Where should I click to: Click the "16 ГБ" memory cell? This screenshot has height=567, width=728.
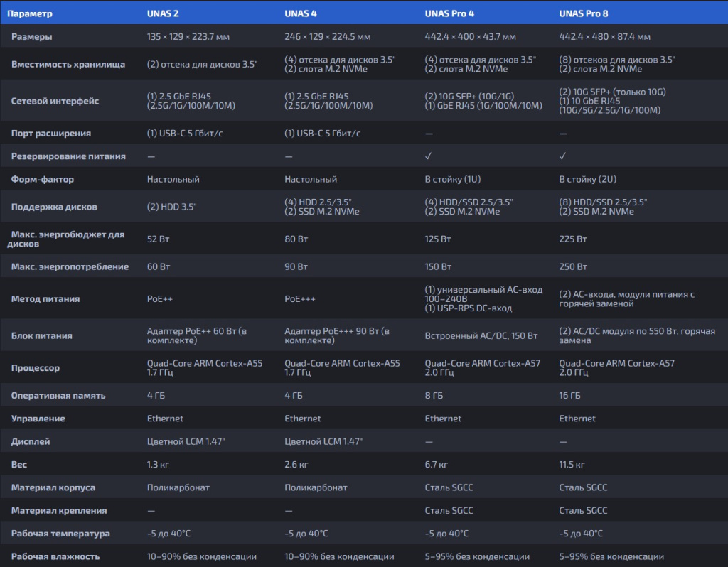point(570,395)
